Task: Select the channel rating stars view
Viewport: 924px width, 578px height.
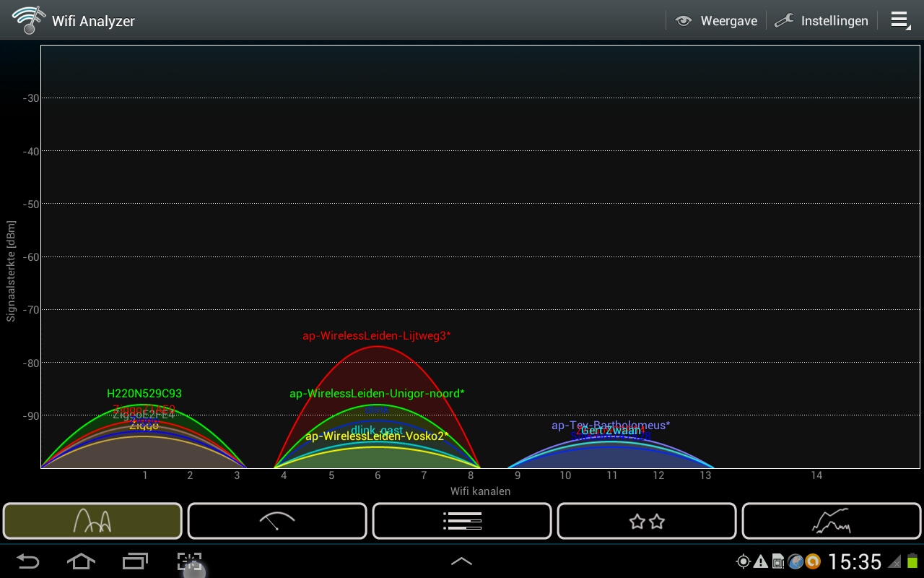Action: click(647, 521)
